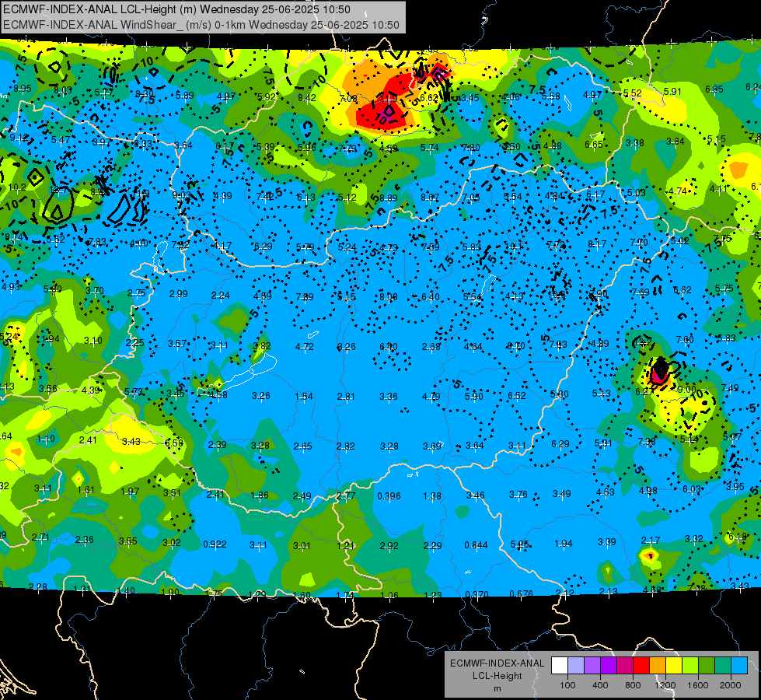Click the grid value 2.82

346,446
